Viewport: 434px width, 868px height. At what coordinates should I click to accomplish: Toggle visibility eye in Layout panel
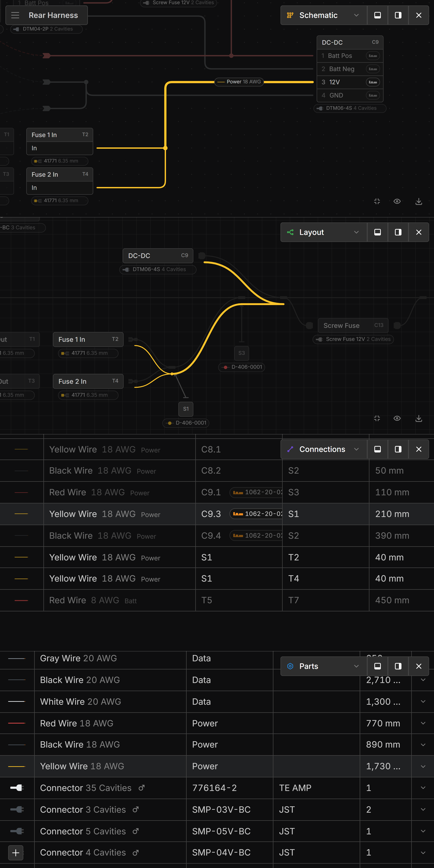tap(397, 418)
